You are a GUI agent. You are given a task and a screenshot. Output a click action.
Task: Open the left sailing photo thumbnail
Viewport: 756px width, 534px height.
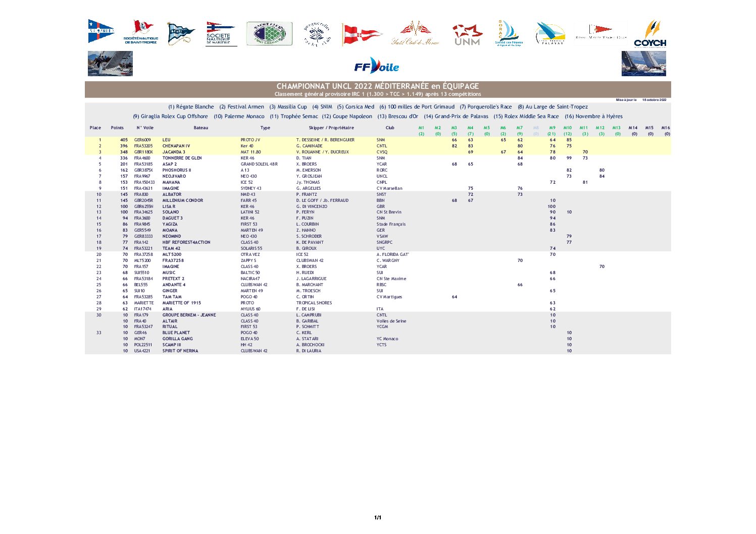coord(110,64)
